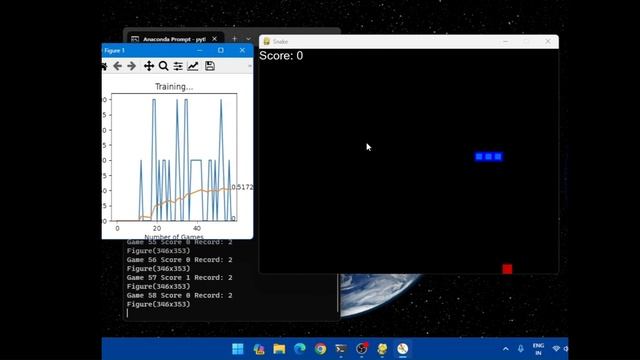Switch to Snake pygame app in taskbar
Image resolution: width=640 pixels, height=360 pixels.
[x=382, y=349]
